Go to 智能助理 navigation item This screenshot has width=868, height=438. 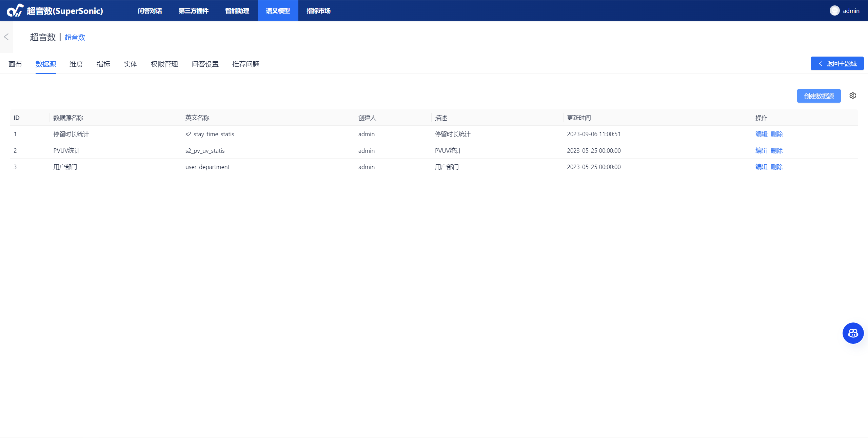(x=237, y=11)
